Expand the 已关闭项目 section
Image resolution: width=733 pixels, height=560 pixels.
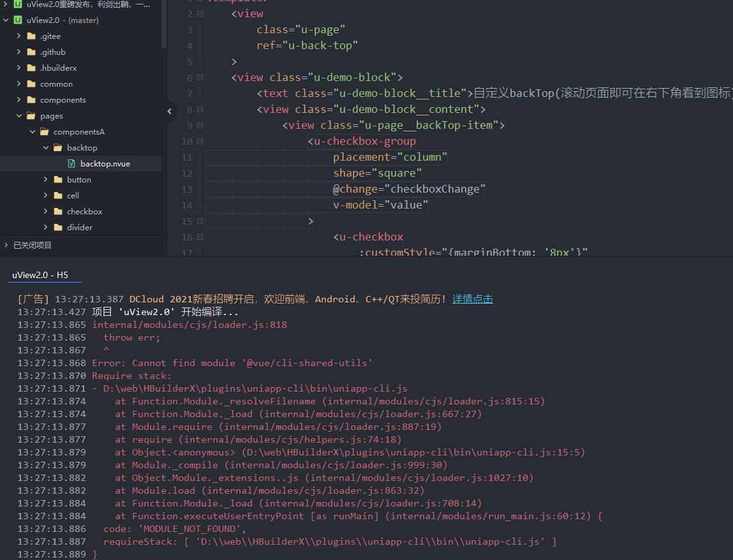pos(6,245)
